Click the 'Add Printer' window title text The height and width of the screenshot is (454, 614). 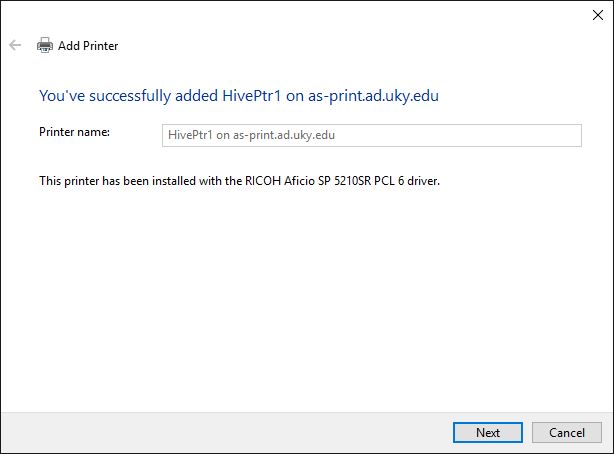(88, 46)
